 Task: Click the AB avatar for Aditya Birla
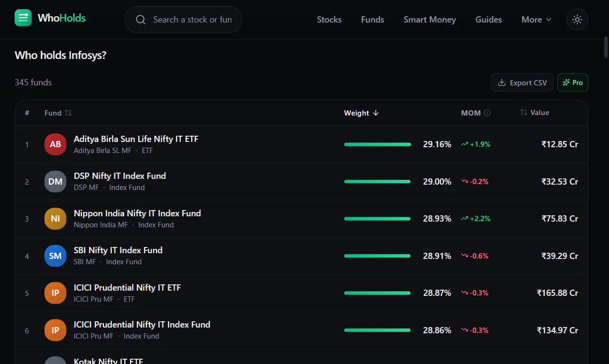(56, 144)
